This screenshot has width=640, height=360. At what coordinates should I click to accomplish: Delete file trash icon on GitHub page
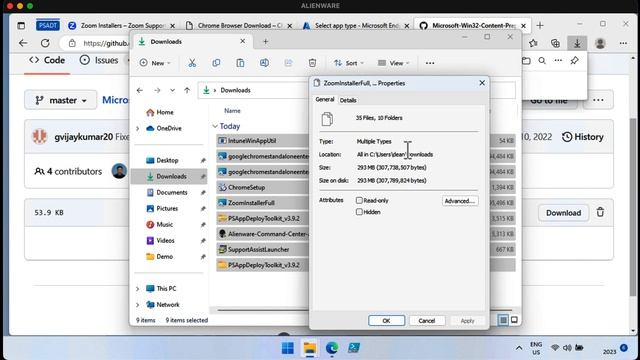(x=600, y=212)
